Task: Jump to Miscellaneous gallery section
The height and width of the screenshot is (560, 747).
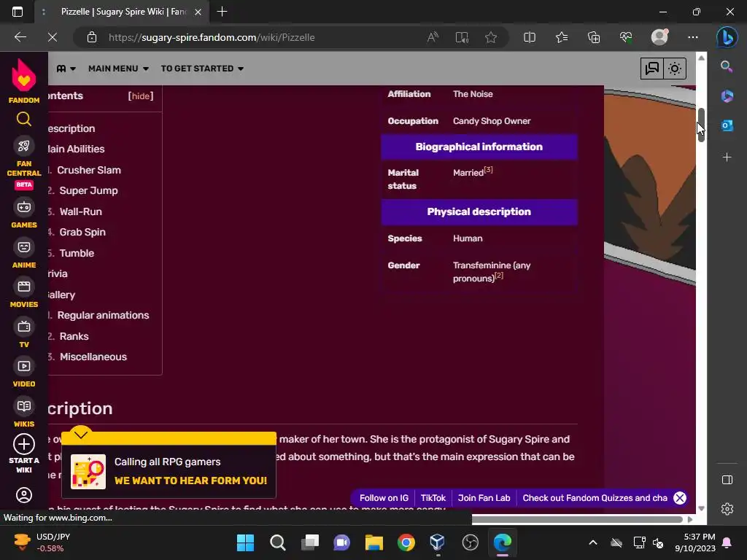Action: tap(93, 357)
